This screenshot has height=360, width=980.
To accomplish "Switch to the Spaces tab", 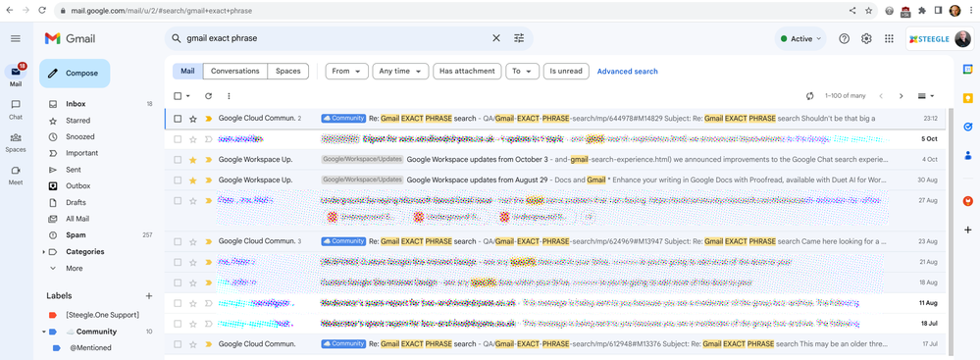I will coord(288,72).
